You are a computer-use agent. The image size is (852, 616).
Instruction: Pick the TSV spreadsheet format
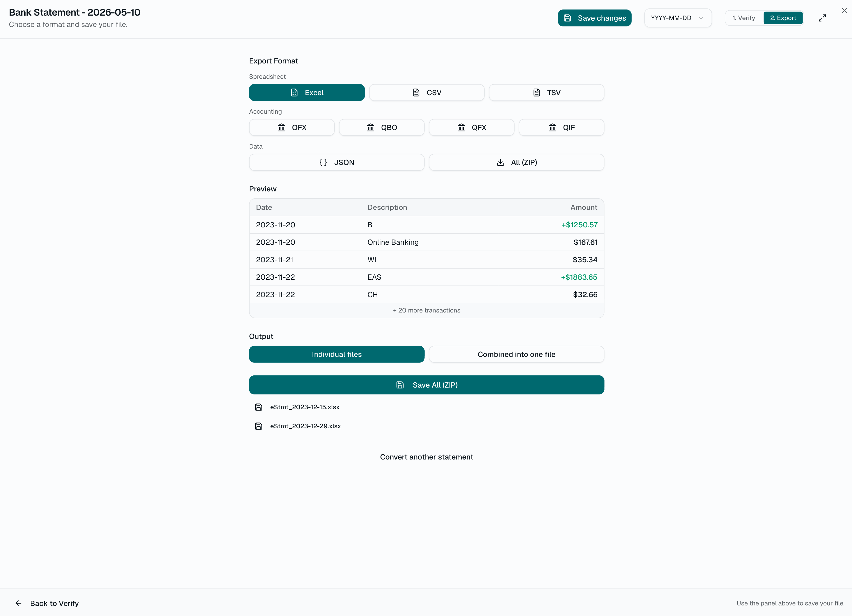pos(546,93)
